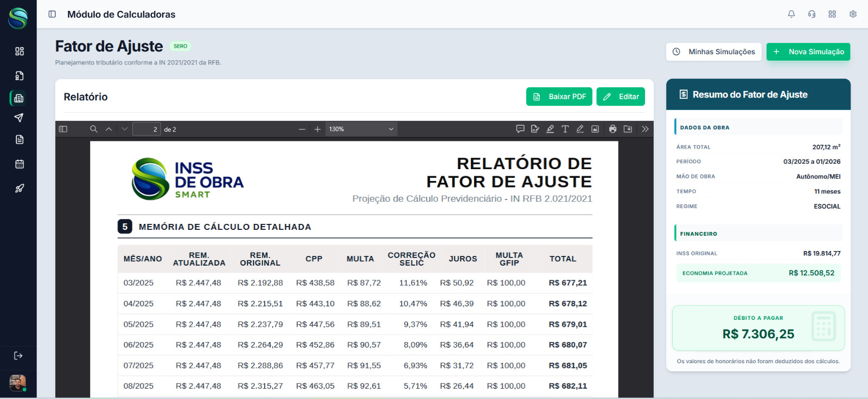The width and height of the screenshot is (868, 399).
Task: Collapse the left navigation sidebar toggle
Action: (x=52, y=14)
